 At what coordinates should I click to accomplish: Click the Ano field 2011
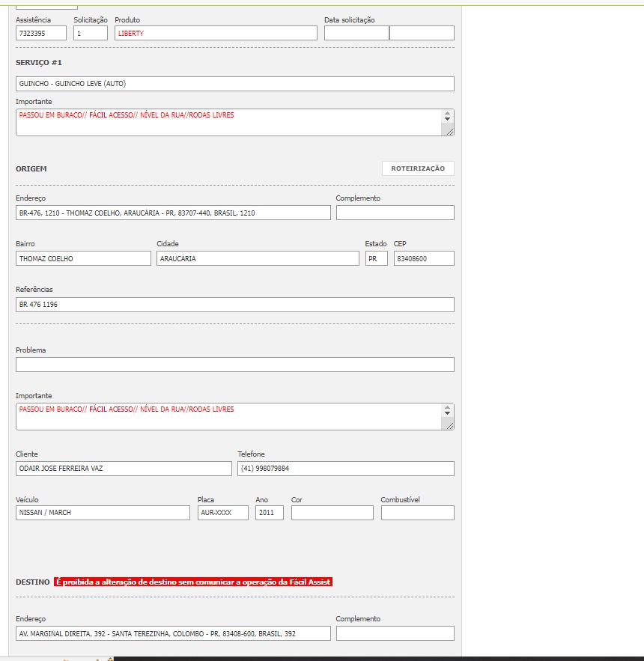coord(269,513)
